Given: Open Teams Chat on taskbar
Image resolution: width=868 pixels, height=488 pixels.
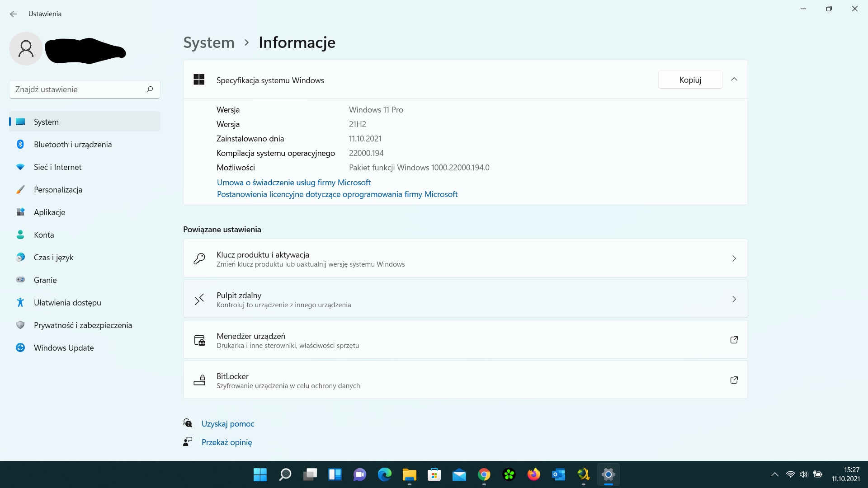Looking at the screenshot, I should (x=360, y=474).
